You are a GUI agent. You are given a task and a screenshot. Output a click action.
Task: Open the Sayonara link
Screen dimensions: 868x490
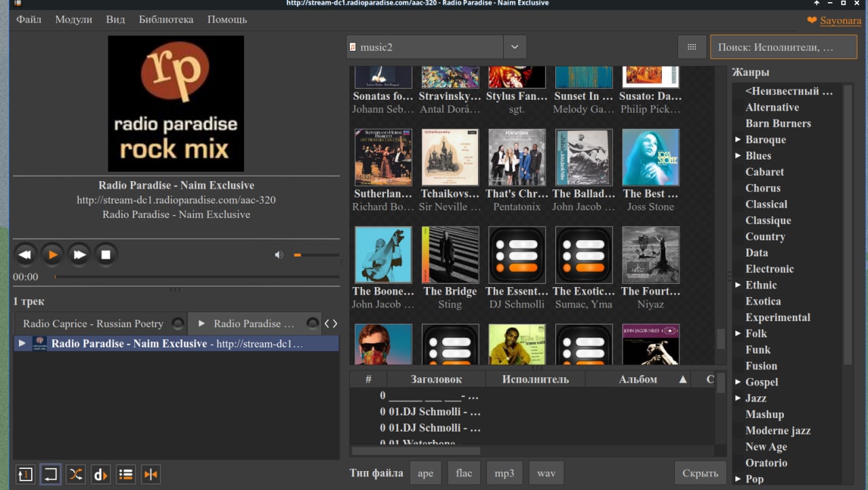pos(840,20)
